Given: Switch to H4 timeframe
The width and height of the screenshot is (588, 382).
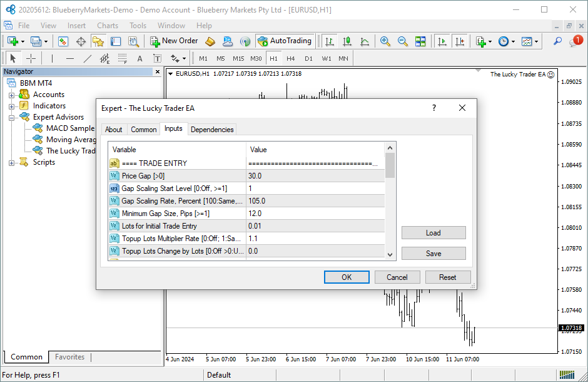Looking at the screenshot, I should (x=291, y=58).
